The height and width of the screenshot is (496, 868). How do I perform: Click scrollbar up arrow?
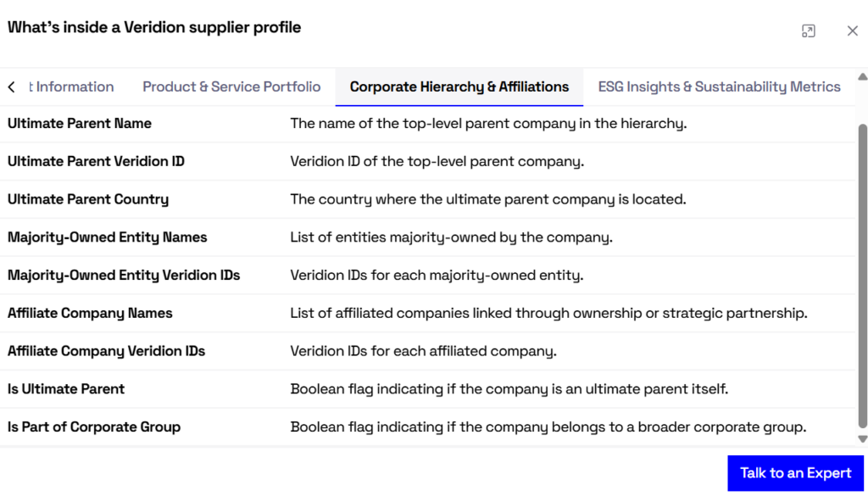click(x=862, y=77)
